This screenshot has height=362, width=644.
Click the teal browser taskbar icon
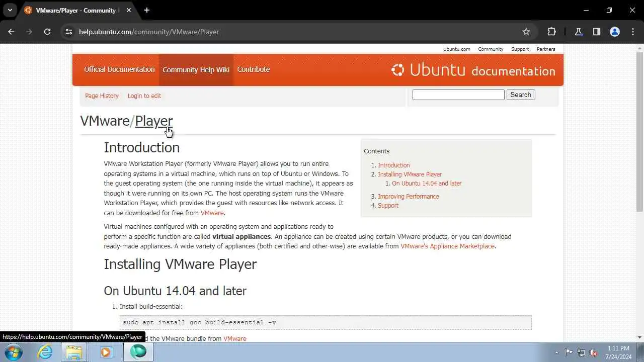[x=138, y=352]
